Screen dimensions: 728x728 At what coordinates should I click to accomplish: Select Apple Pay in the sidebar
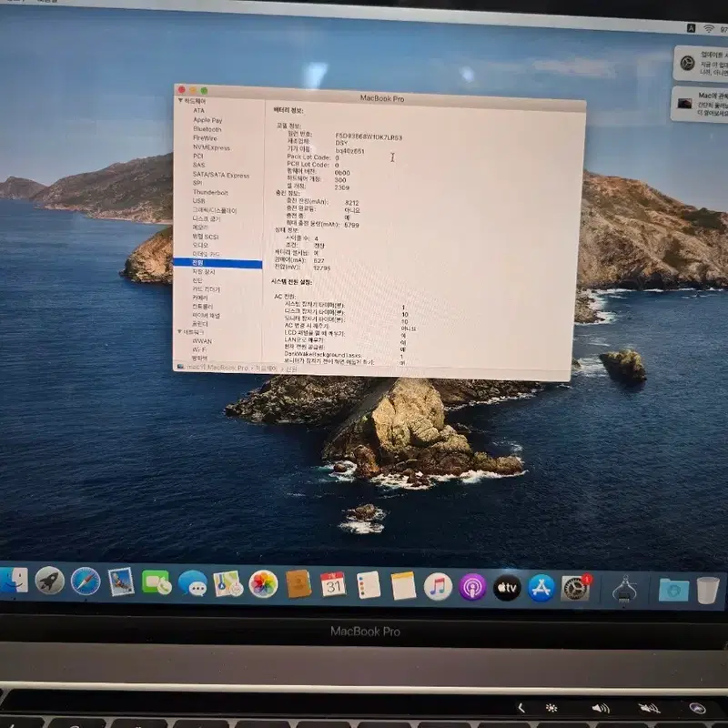click(207, 120)
